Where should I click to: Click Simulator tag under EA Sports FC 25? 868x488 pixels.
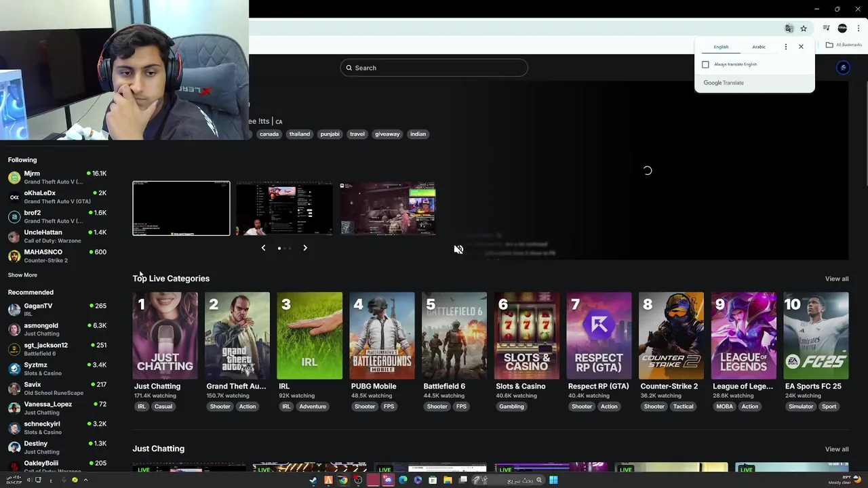click(801, 407)
